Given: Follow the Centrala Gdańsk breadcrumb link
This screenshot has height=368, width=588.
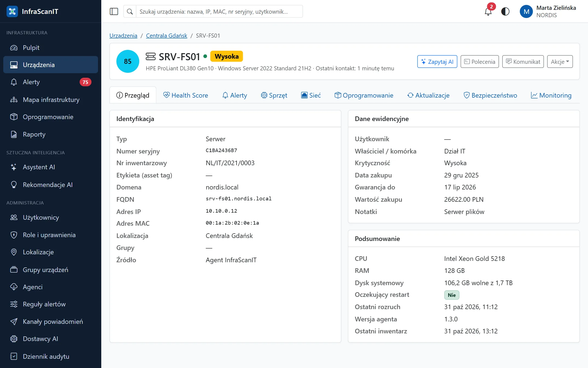Looking at the screenshot, I should (167, 36).
